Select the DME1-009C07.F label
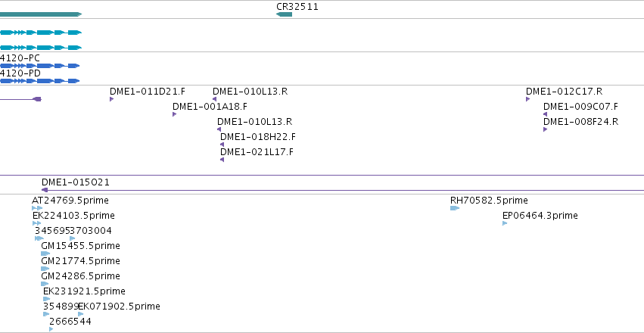 pos(580,107)
